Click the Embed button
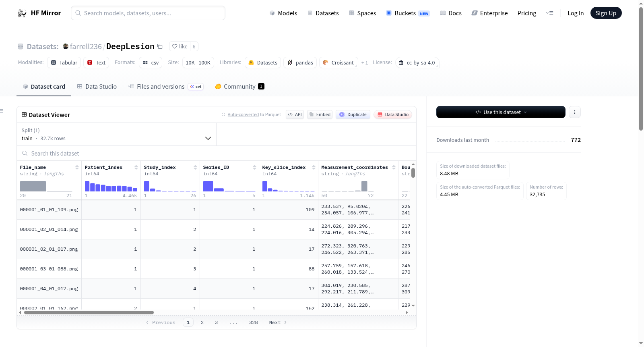This screenshot has height=347, width=644. click(320, 114)
